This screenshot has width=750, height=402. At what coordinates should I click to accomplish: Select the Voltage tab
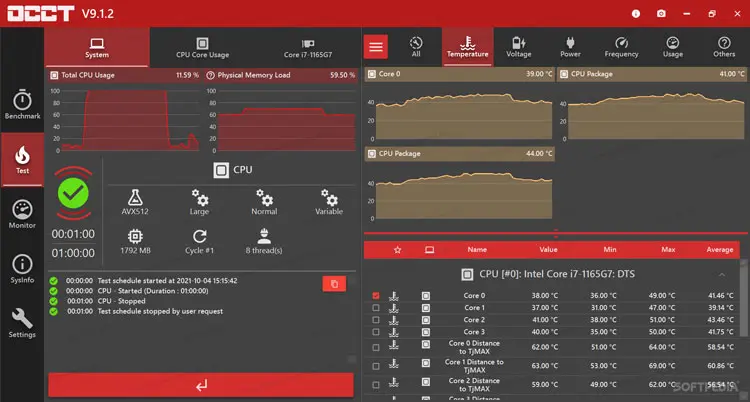click(519, 47)
